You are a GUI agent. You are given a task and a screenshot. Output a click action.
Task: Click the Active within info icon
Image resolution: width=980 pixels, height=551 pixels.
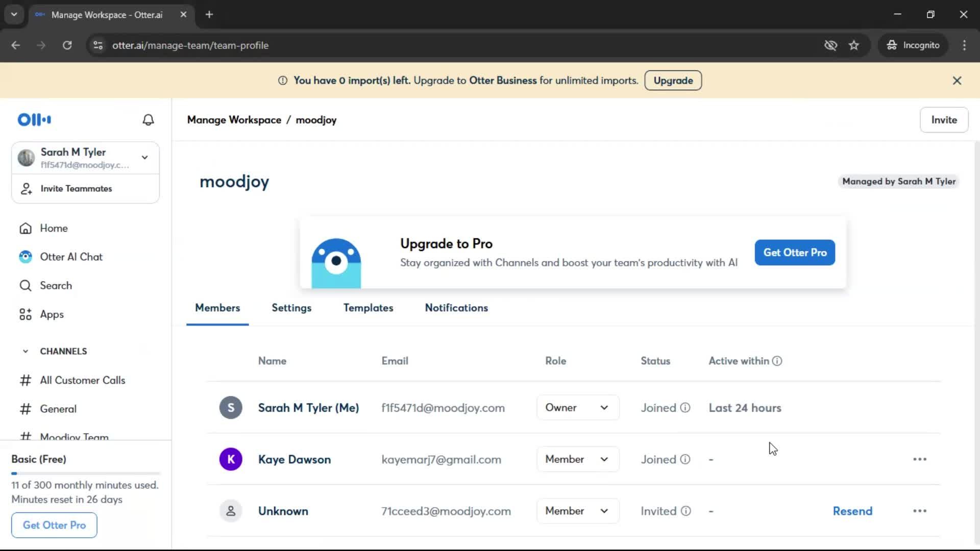tap(777, 361)
